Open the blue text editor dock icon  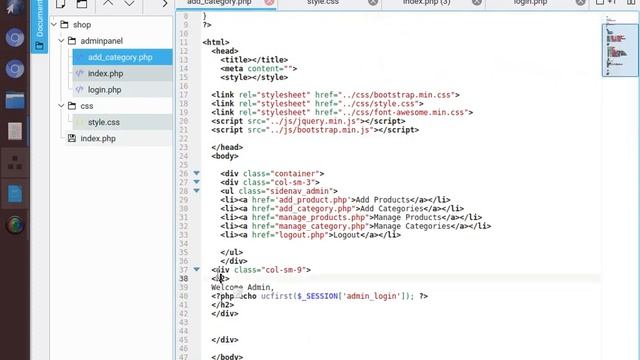click(15, 194)
